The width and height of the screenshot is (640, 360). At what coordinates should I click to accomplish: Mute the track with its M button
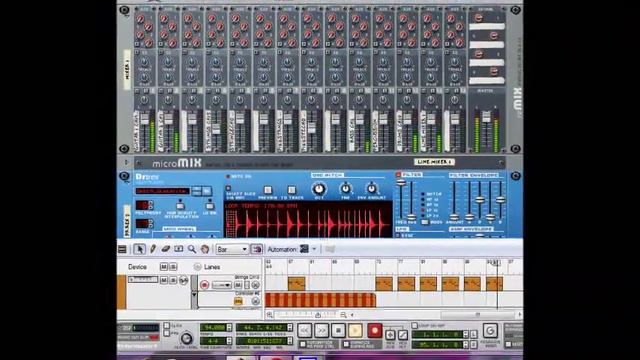click(x=164, y=280)
